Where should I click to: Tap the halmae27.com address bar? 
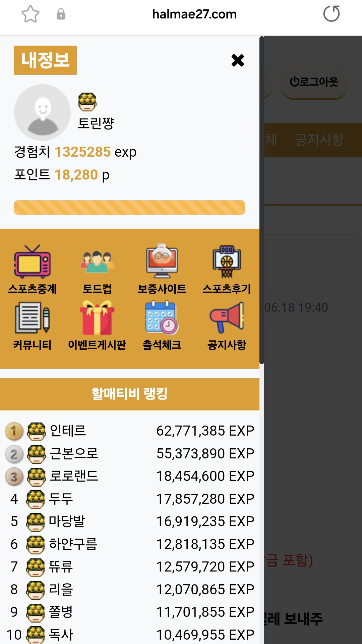194,14
